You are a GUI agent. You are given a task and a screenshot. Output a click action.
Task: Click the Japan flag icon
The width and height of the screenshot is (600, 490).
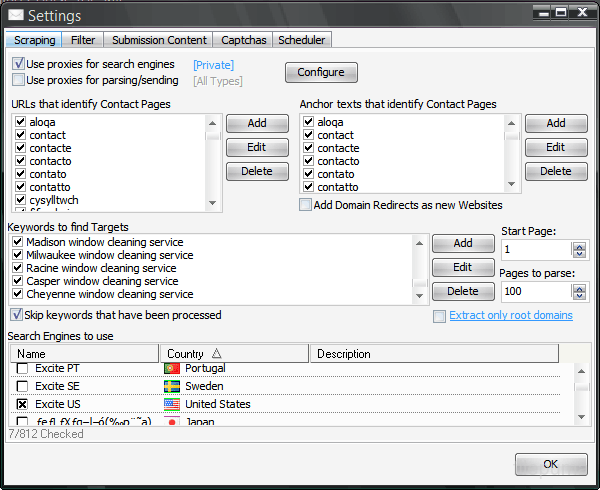(170, 422)
